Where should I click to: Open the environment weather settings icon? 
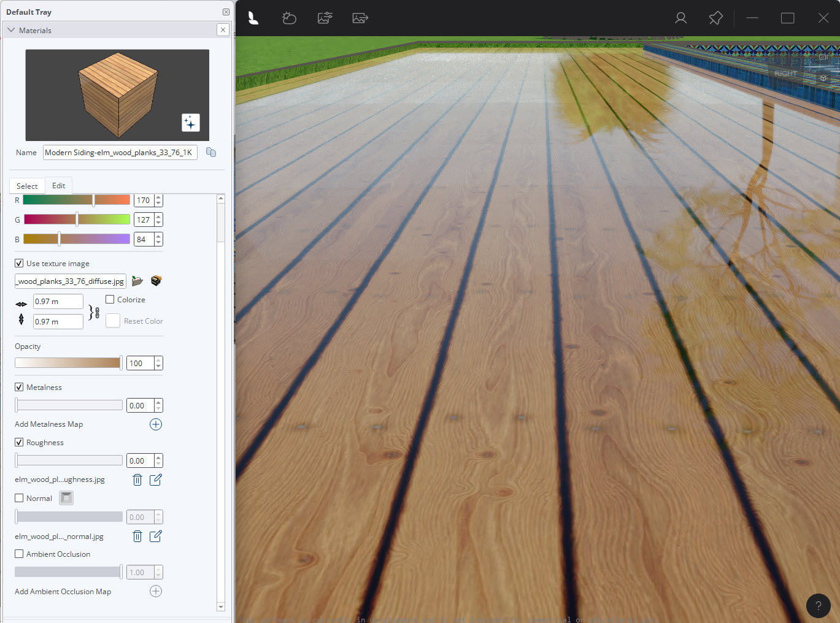[289, 18]
